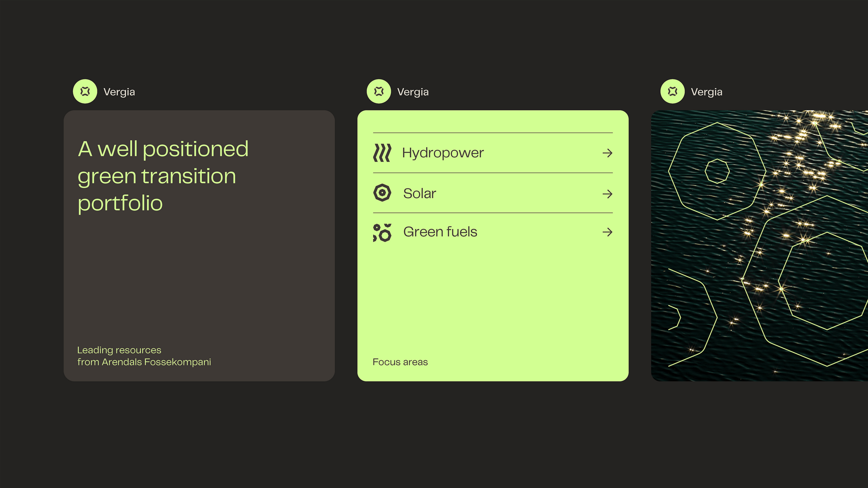Click the Vergia logo above the water image
This screenshot has height=488, width=868.
[672, 91]
